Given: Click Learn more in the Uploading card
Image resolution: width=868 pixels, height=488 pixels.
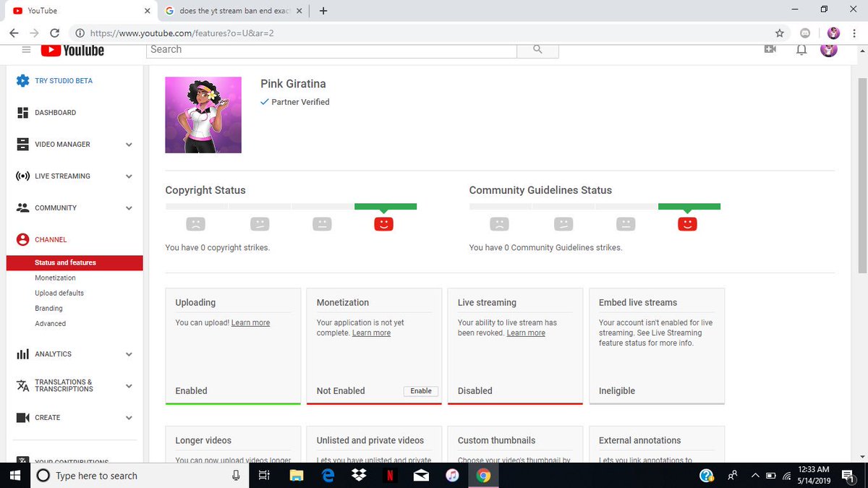Looking at the screenshot, I should (250, 322).
